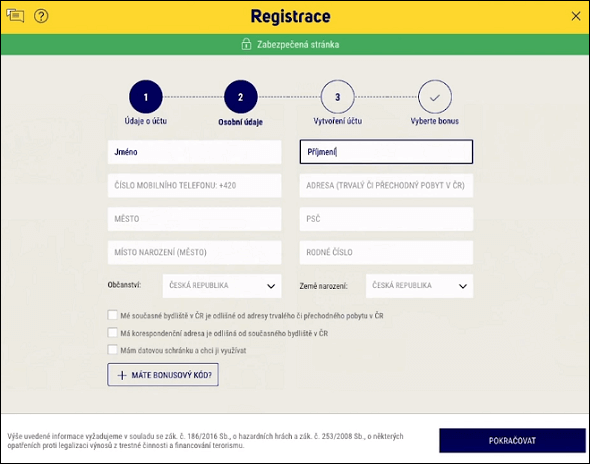This screenshot has height=464, width=590.
Task: Focus the Jméno input field
Action: click(x=195, y=152)
